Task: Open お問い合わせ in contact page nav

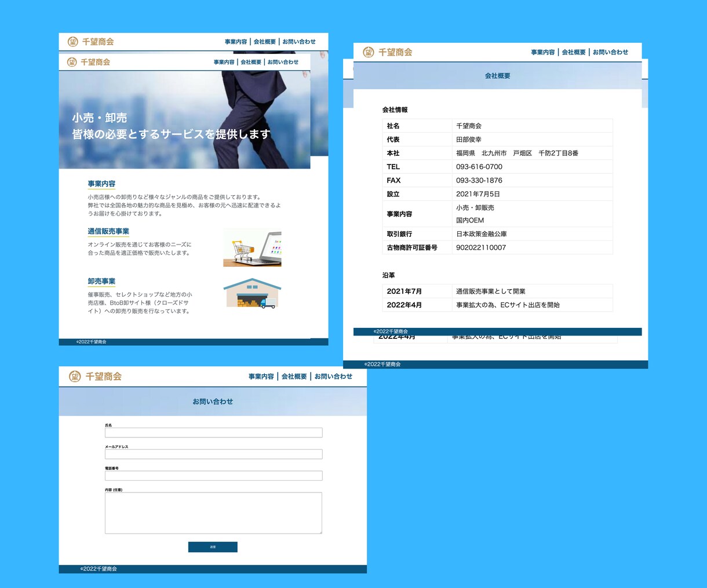Action: (333, 377)
